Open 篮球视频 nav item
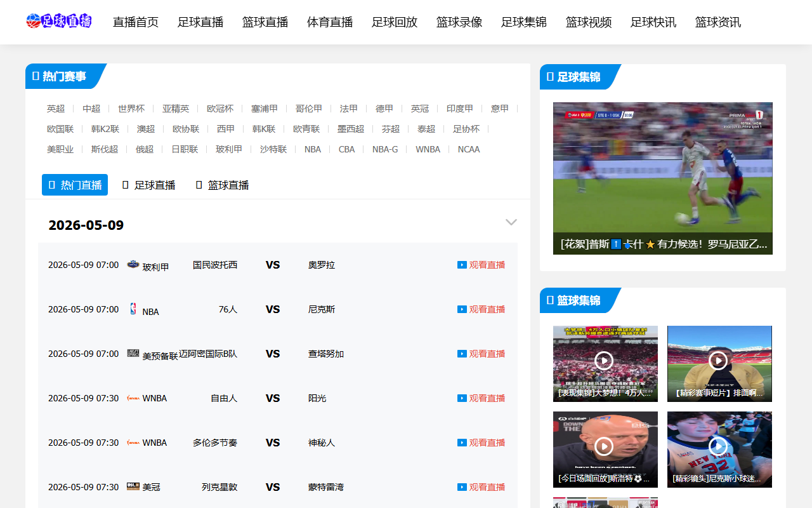Screen dimensions: 812x508 589,22
